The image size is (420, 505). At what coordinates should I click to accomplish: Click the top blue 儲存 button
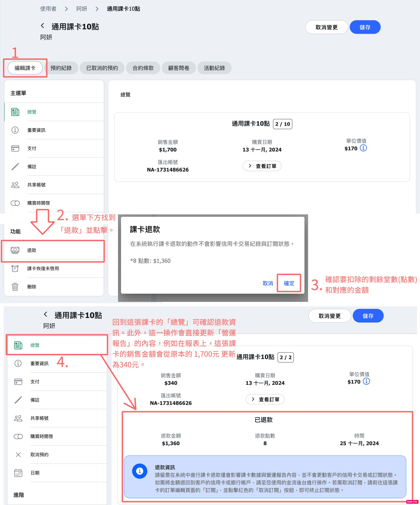[x=365, y=27]
